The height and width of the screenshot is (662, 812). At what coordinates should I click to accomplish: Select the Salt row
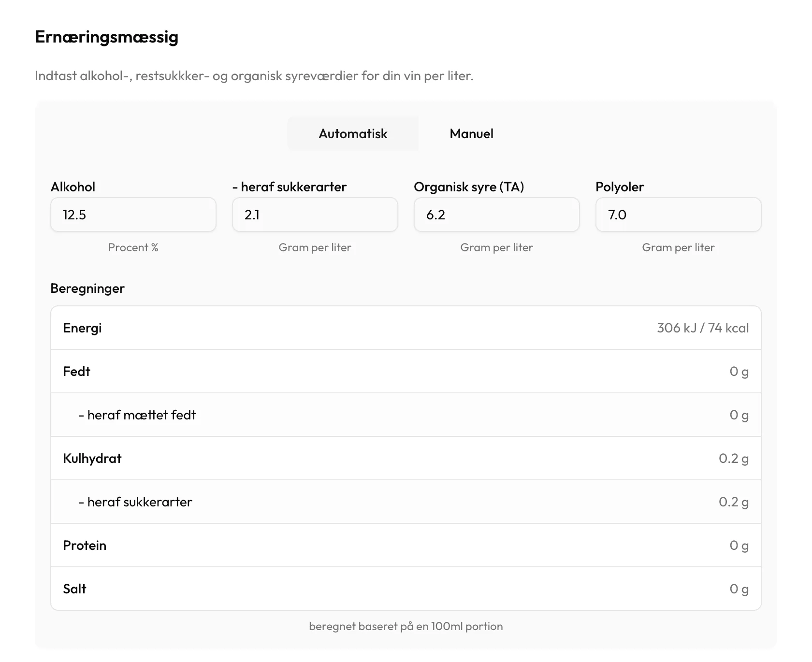click(x=406, y=589)
